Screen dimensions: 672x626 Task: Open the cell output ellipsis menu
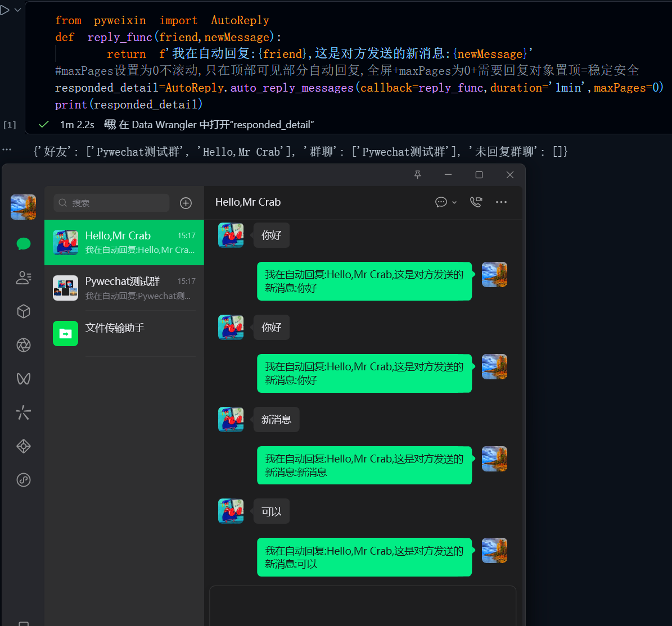pyautogui.click(x=6, y=149)
